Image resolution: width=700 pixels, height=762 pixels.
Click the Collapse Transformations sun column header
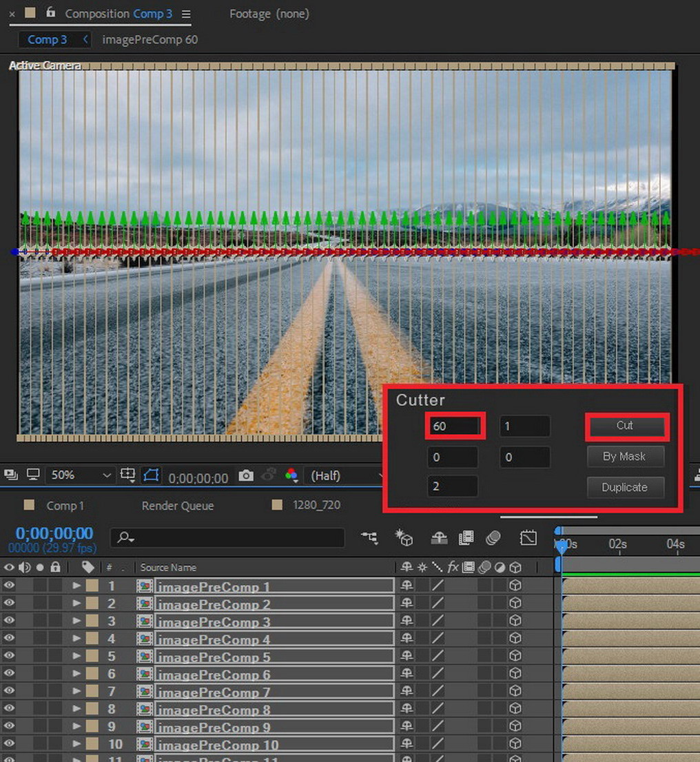tap(422, 567)
